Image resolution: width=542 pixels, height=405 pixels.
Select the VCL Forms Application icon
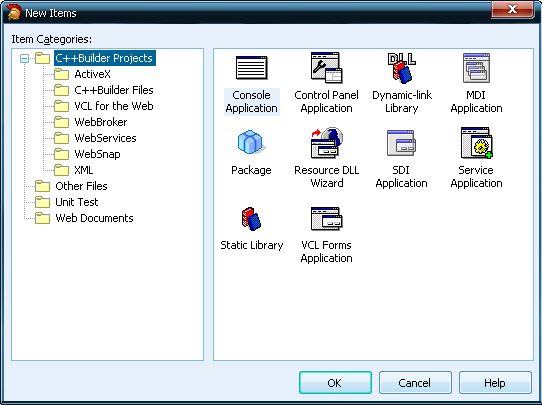pyautogui.click(x=326, y=218)
